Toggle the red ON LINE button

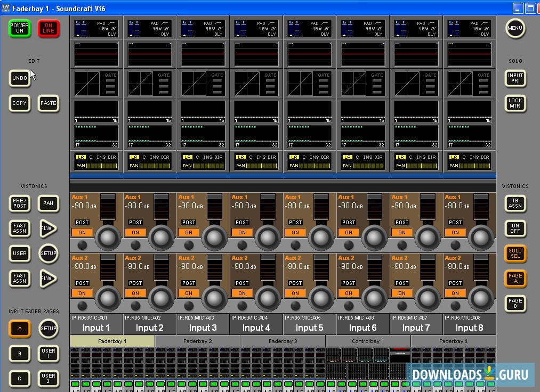pyautogui.click(x=49, y=28)
